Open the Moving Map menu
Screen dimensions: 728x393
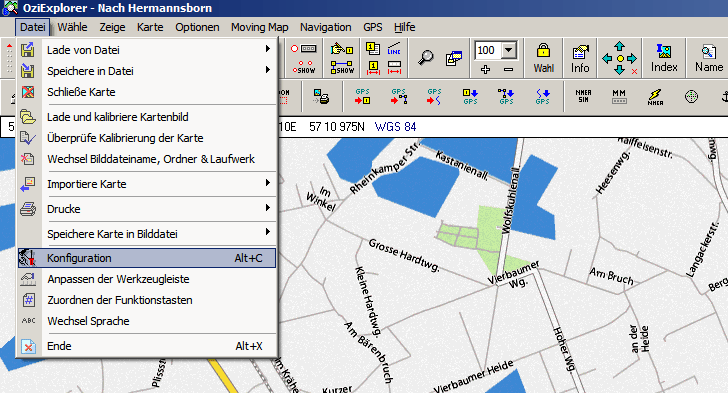pyautogui.click(x=260, y=27)
